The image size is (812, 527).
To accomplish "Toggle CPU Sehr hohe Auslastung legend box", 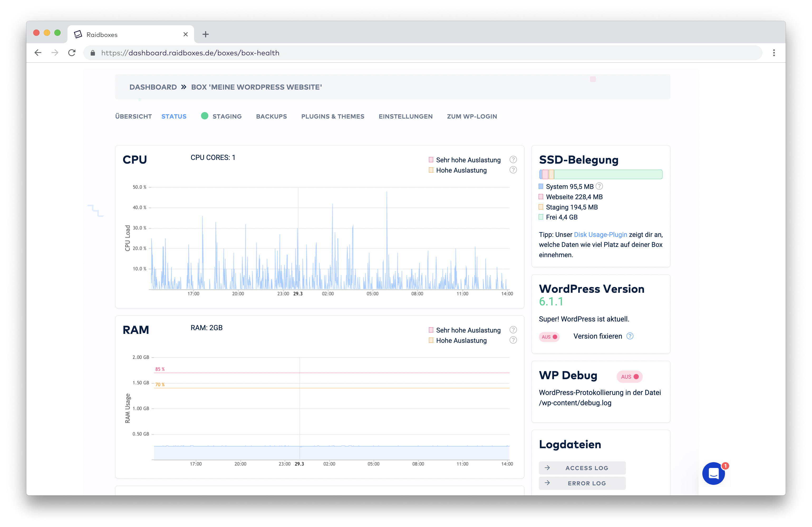I will pyautogui.click(x=431, y=160).
